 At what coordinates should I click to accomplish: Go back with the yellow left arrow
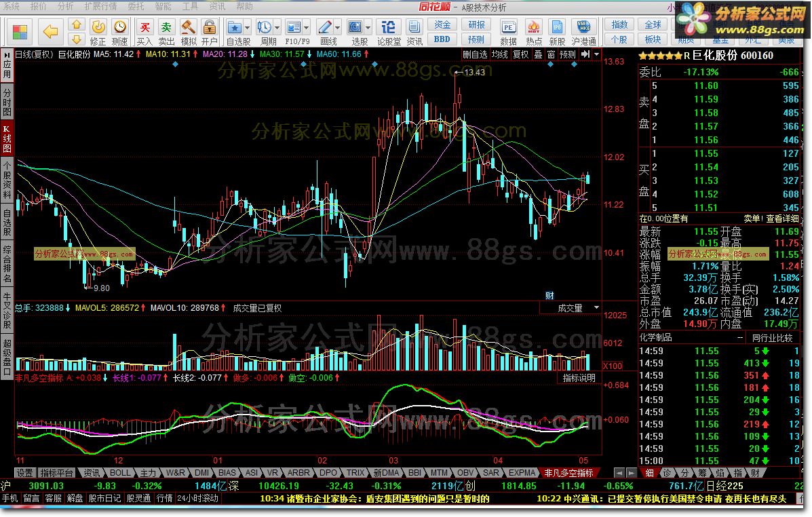tap(50, 32)
